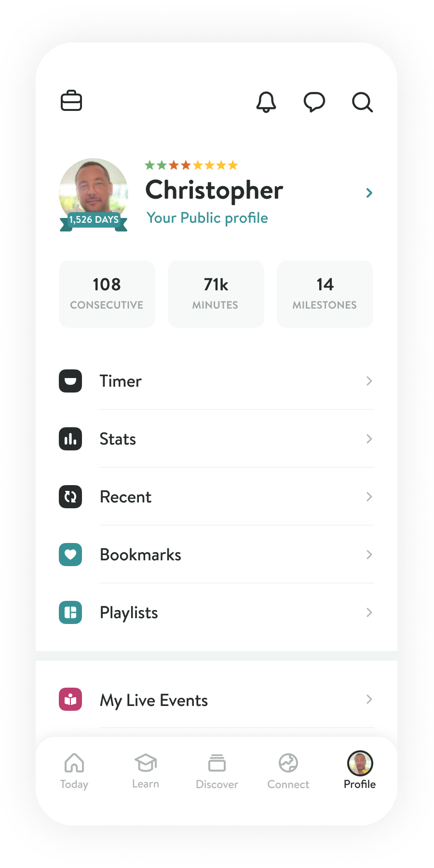Viewport: 434px width, 868px height.
Task: Open the messages chat bubble icon
Action: 314,102
